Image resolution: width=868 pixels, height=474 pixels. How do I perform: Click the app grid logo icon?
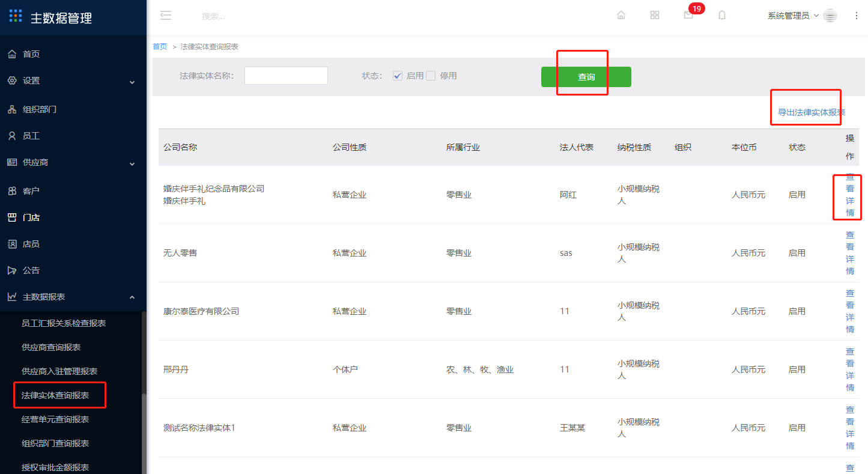(x=16, y=16)
